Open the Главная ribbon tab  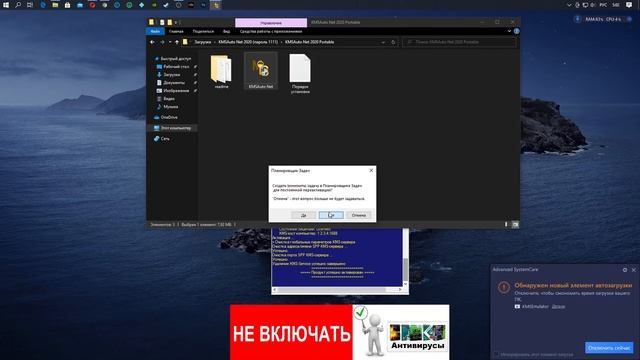point(176,31)
